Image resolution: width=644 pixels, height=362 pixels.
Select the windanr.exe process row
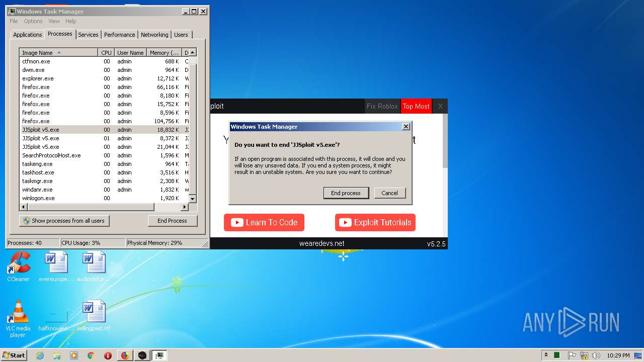[104, 190]
